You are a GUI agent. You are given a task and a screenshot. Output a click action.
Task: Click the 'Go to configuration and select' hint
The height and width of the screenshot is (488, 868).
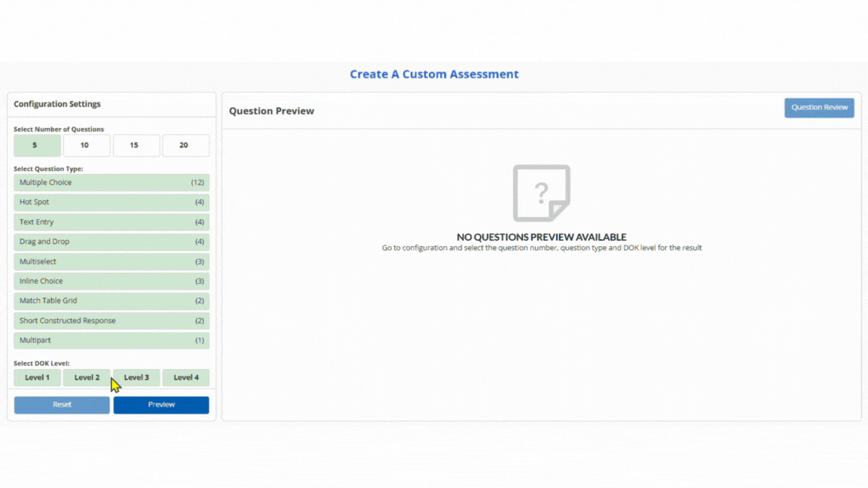tap(542, 248)
